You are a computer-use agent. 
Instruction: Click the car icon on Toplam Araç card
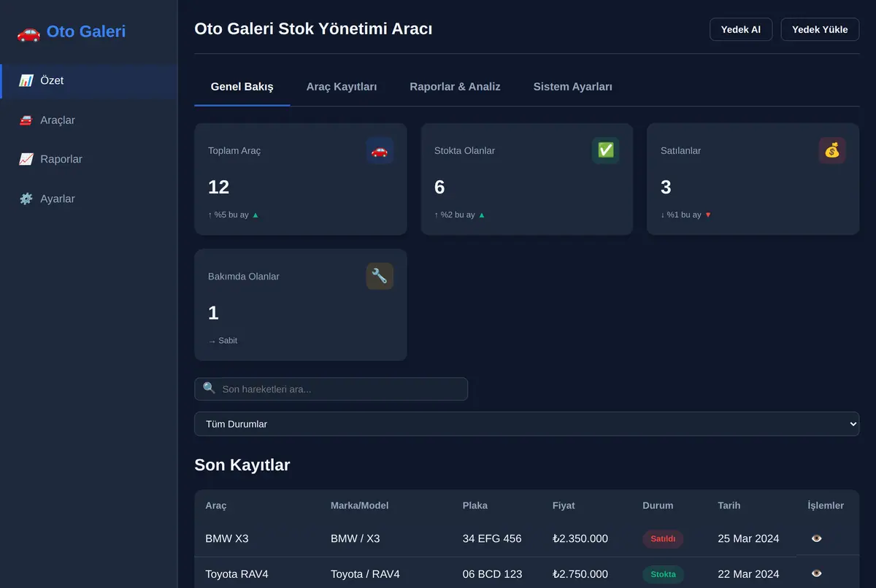pos(380,150)
